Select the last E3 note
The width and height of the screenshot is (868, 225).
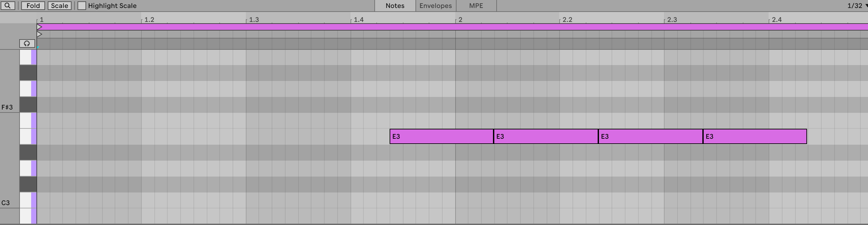tap(755, 137)
